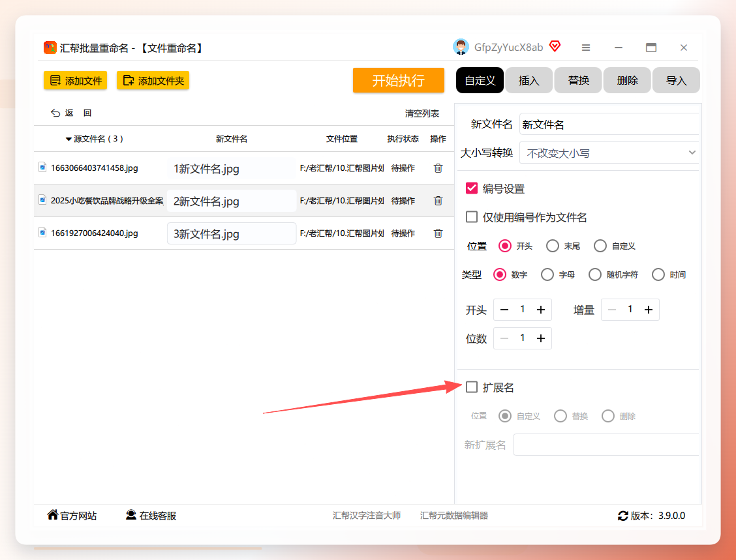Switch to the 导入 tab
This screenshot has height=560, width=736.
tap(676, 80)
